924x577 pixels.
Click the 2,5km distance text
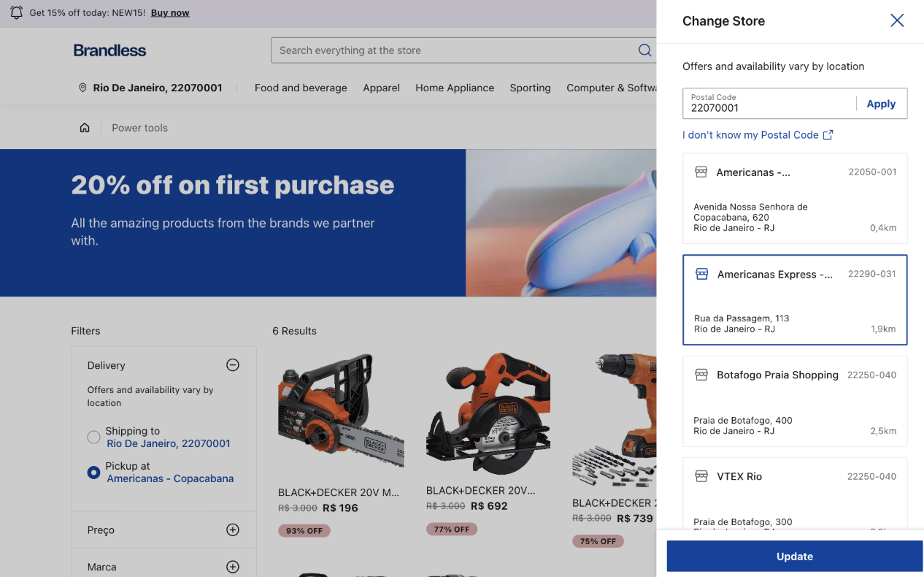[x=883, y=431]
